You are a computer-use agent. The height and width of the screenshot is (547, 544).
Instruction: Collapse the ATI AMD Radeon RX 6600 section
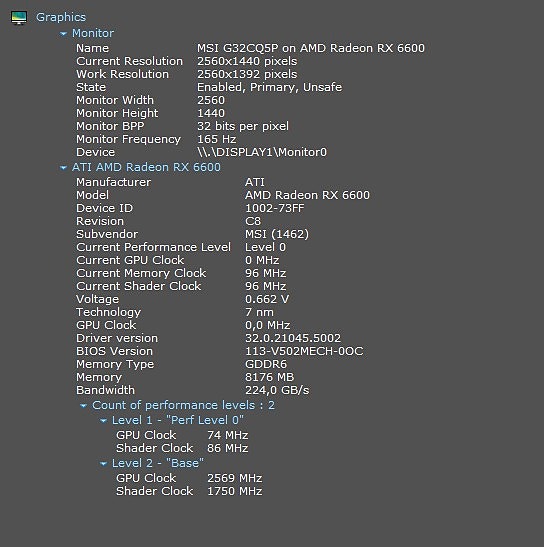pyautogui.click(x=63, y=168)
